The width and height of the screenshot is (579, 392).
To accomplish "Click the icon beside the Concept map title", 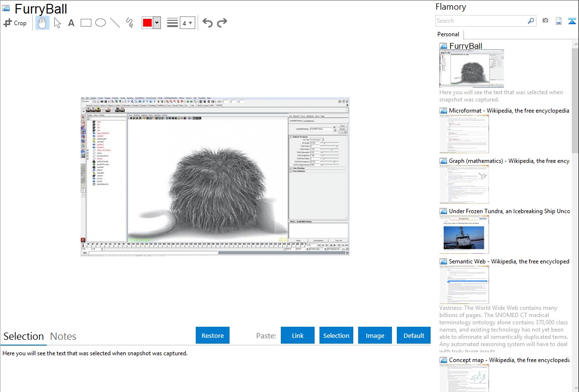I will (443, 360).
